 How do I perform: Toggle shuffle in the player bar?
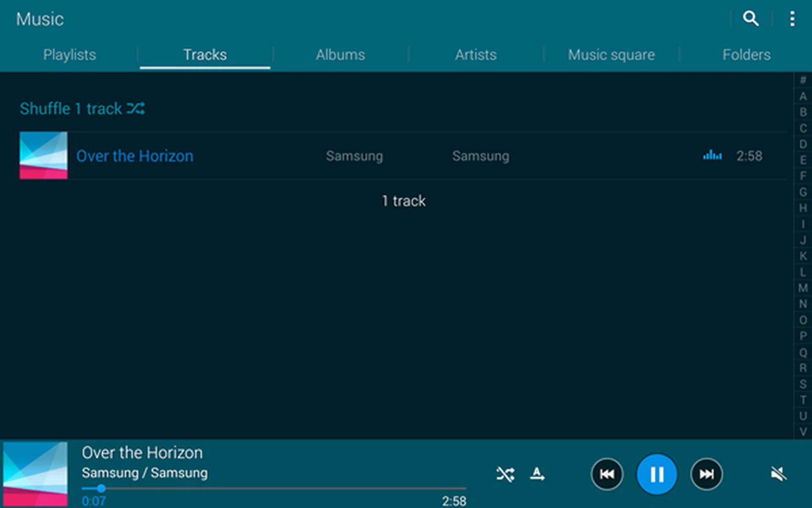coord(505,474)
